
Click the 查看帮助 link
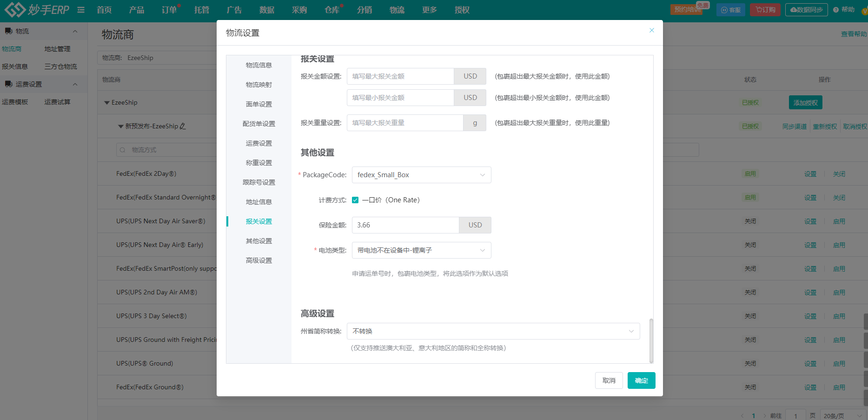[x=854, y=34]
